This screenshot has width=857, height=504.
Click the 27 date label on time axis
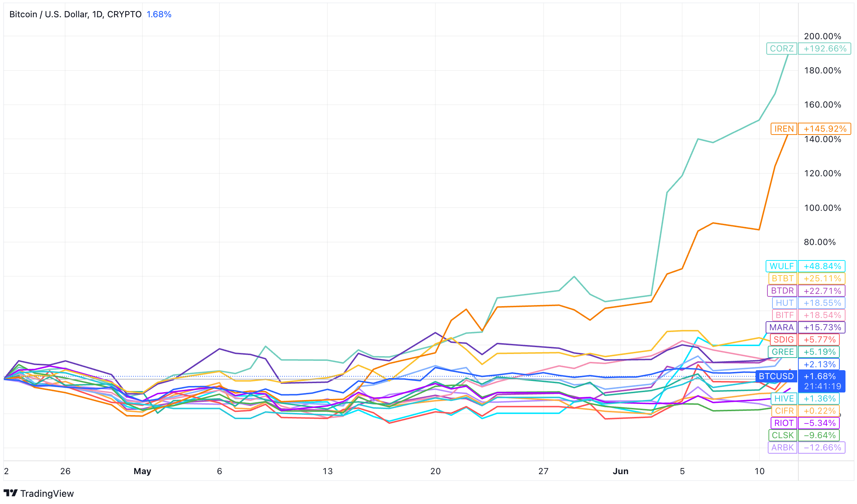543,471
